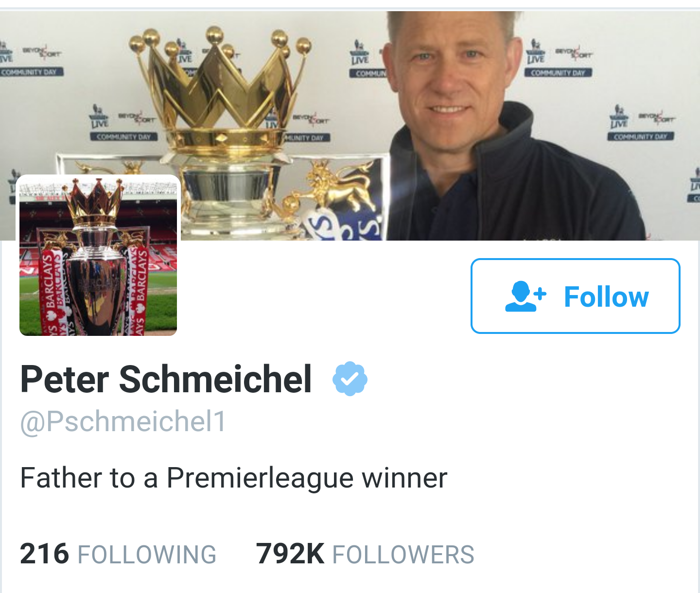The height and width of the screenshot is (593, 700).
Task: Click the blue verified badge
Action: [x=350, y=379]
